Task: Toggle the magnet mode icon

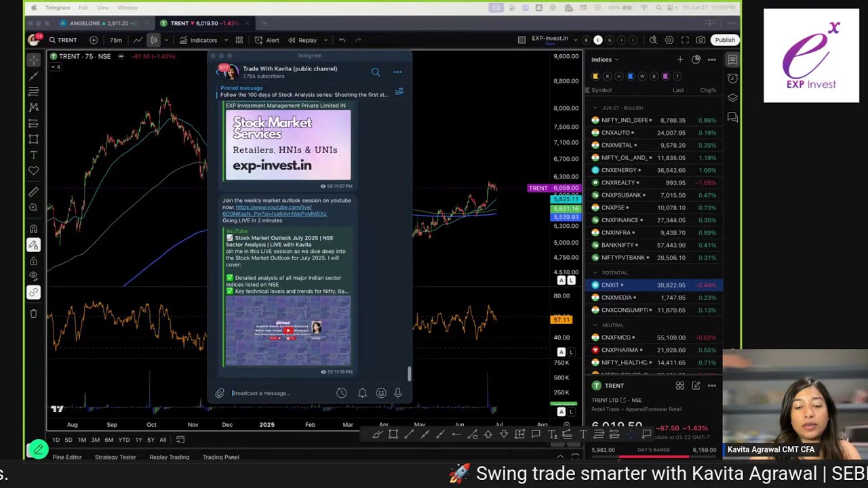Action: pos(33,228)
